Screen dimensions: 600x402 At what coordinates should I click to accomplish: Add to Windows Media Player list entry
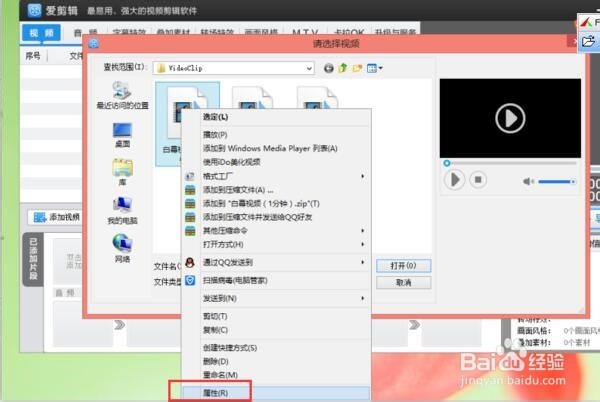pos(276,148)
